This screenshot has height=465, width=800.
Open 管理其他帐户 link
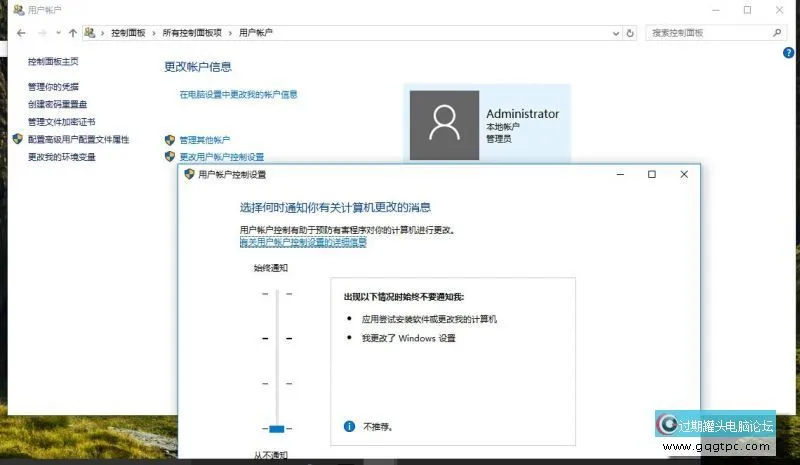point(205,140)
